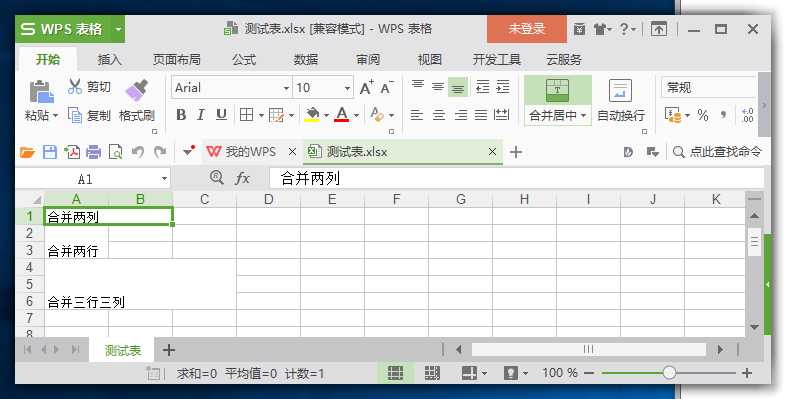Image resolution: width=786 pixels, height=399 pixels.
Task: Click the Paste clipboard icon
Action: tap(41, 92)
